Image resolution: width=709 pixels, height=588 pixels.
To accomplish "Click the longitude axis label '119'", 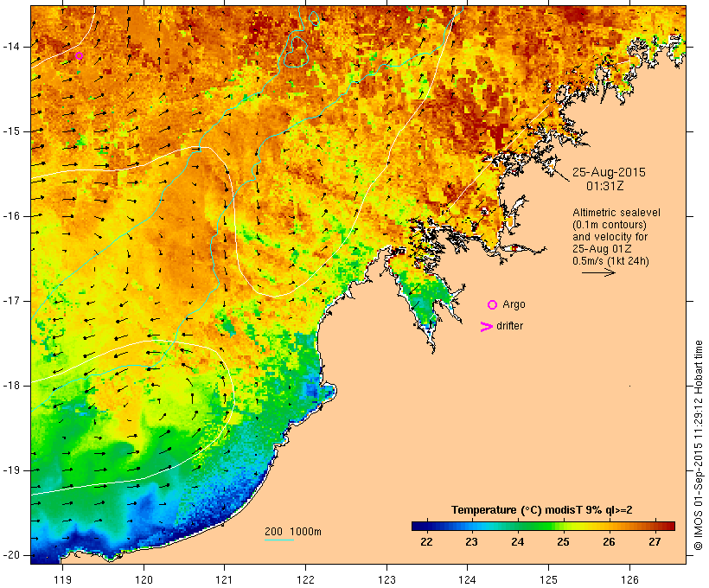I will tap(62, 579).
